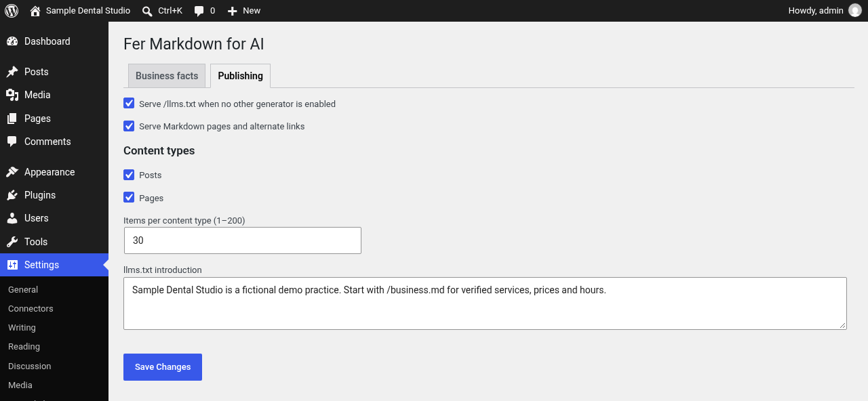The width and height of the screenshot is (868, 401).
Task: Click the Appearance paintbrush icon
Action: click(12, 172)
